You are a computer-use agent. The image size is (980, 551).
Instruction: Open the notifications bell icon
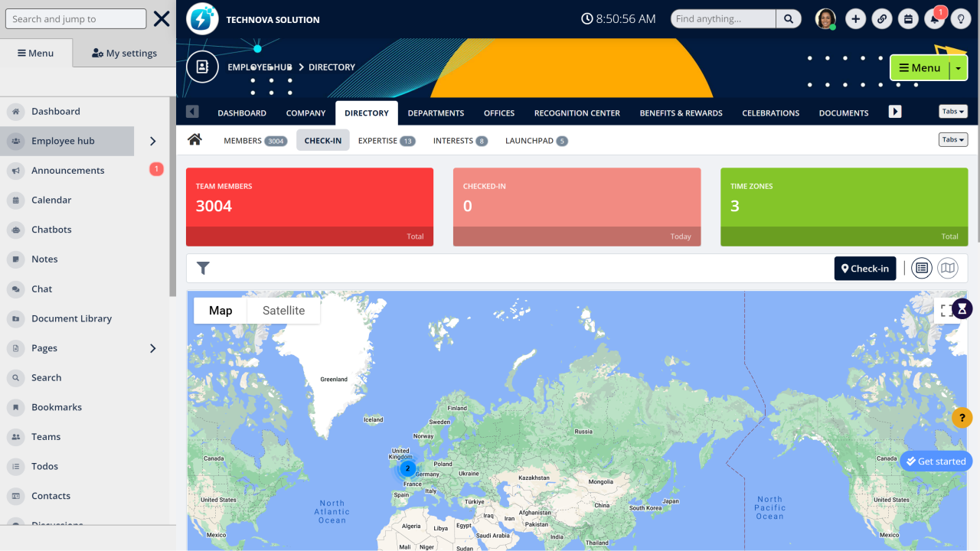(934, 18)
